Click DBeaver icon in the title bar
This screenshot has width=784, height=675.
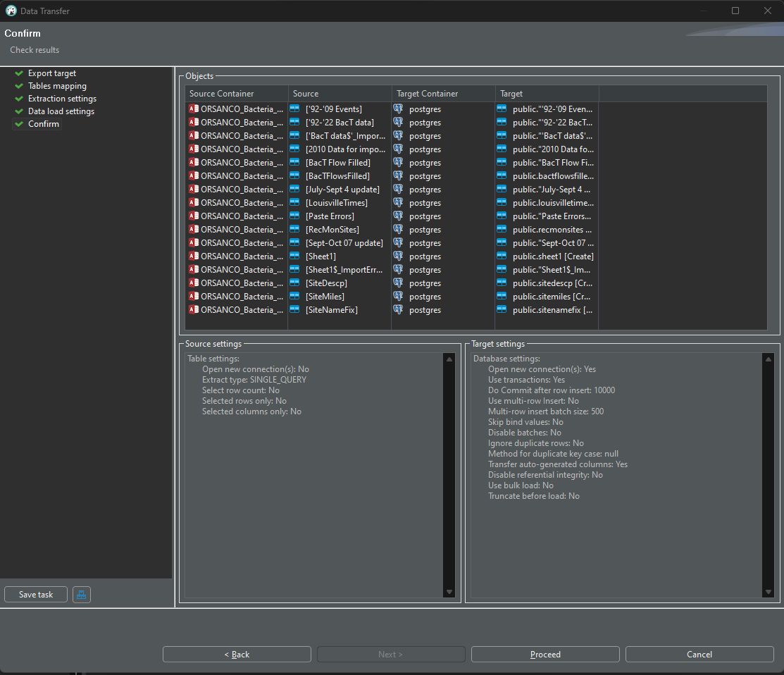pyautogui.click(x=11, y=11)
